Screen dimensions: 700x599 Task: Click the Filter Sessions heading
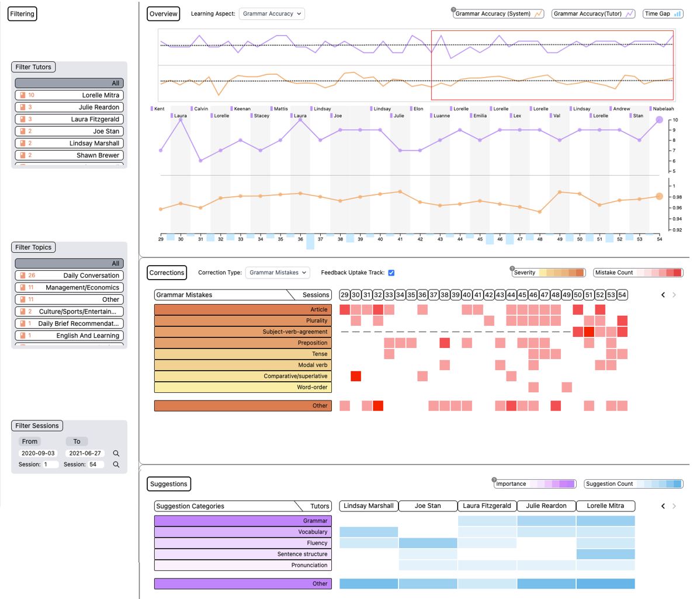pos(37,426)
